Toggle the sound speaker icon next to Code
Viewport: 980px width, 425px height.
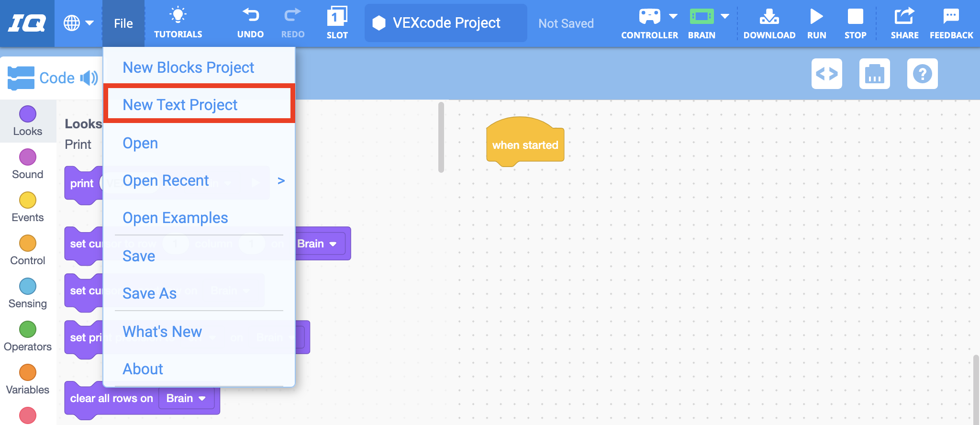click(89, 78)
